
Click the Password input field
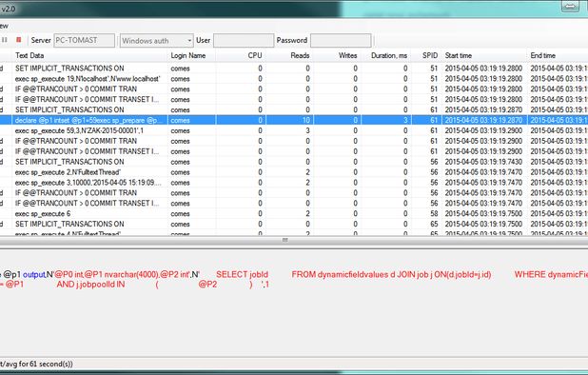pos(341,41)
